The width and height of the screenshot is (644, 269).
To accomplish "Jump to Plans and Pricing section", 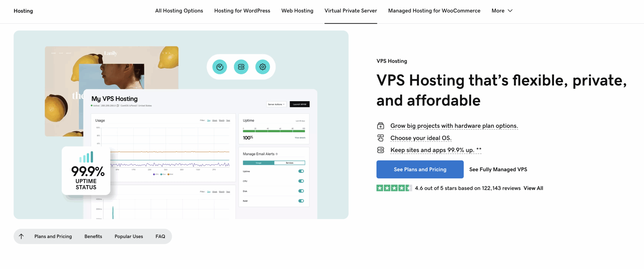I will click(53, 236).
